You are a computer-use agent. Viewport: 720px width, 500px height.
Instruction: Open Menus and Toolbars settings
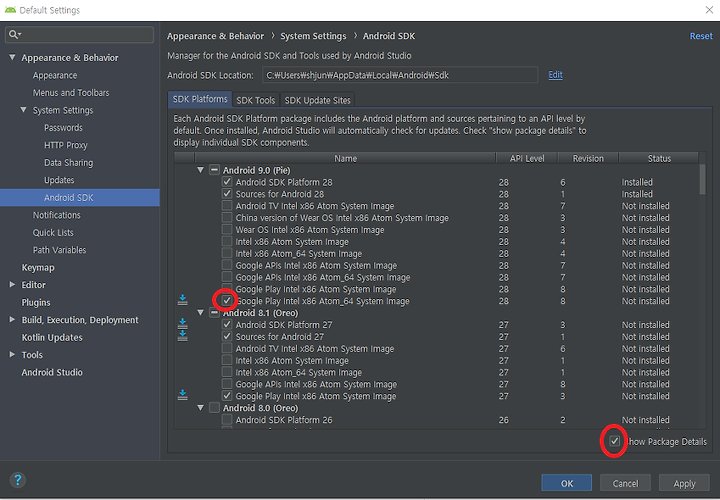[x=71, y=93]
